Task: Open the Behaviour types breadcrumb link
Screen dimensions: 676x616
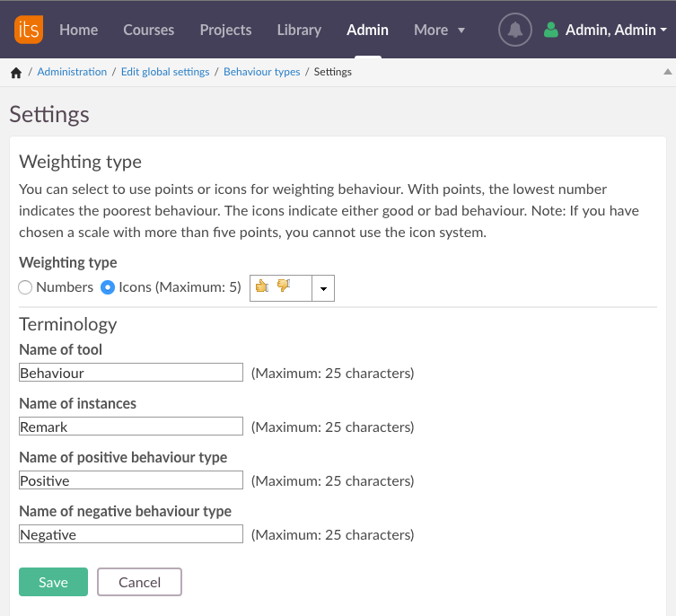Action: click(x=261, y=72)
